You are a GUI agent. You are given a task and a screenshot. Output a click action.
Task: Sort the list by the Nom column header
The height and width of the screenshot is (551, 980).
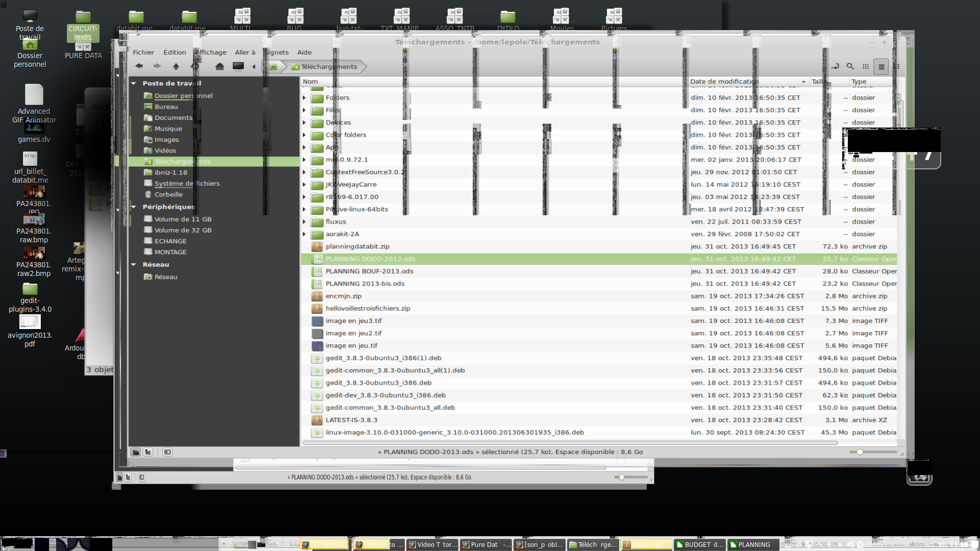click(310, 82)
